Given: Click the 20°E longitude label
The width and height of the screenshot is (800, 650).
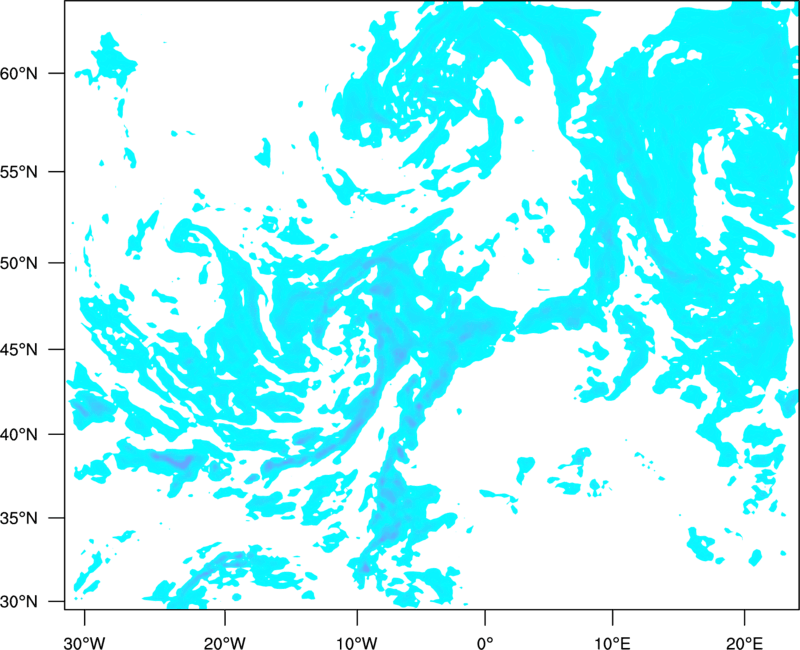Looking at the screenshot, I should pos(744,643).
